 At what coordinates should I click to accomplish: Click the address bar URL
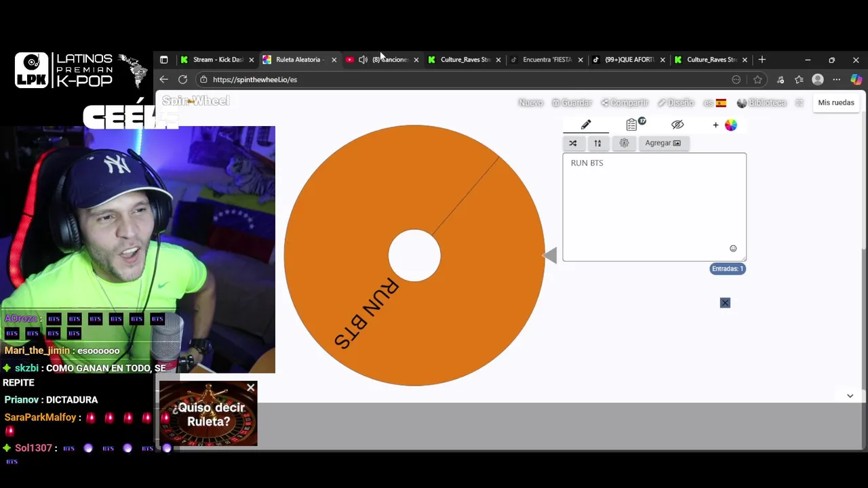click(x=255, y=79)
